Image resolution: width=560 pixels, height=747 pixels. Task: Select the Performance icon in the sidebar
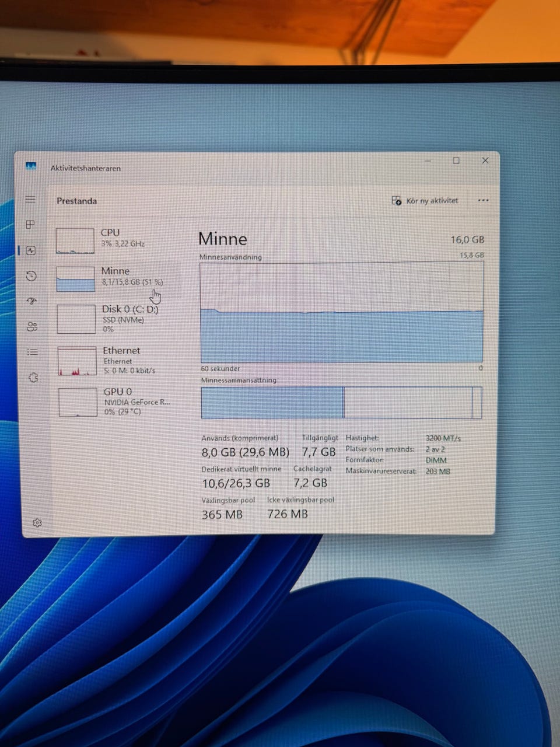click(x=31, y=250)
